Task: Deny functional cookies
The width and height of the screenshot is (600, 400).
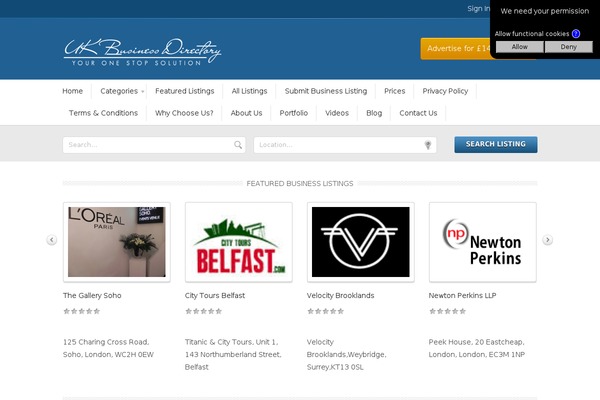Action: 569,47
